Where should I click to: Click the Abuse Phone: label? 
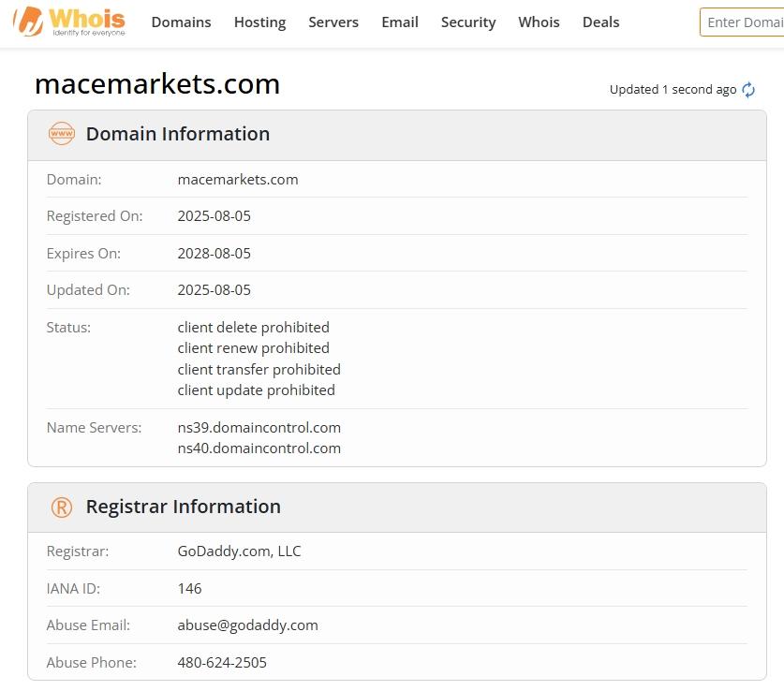tap(92, 663)
